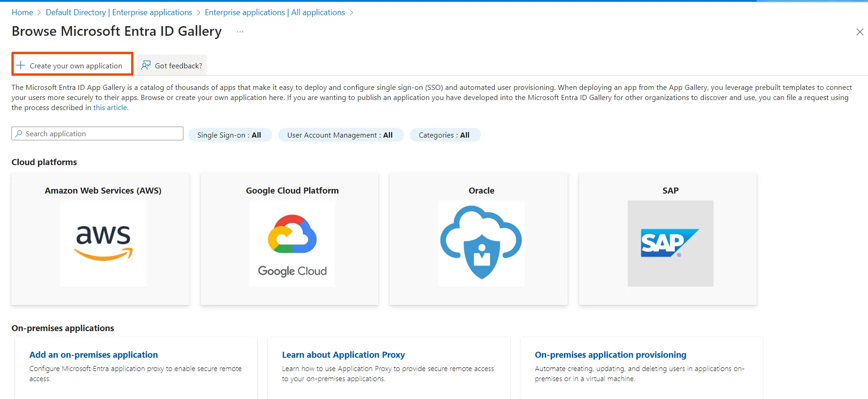
Task: Follow the 'this article' link
Action: click(x=111, y=107)
